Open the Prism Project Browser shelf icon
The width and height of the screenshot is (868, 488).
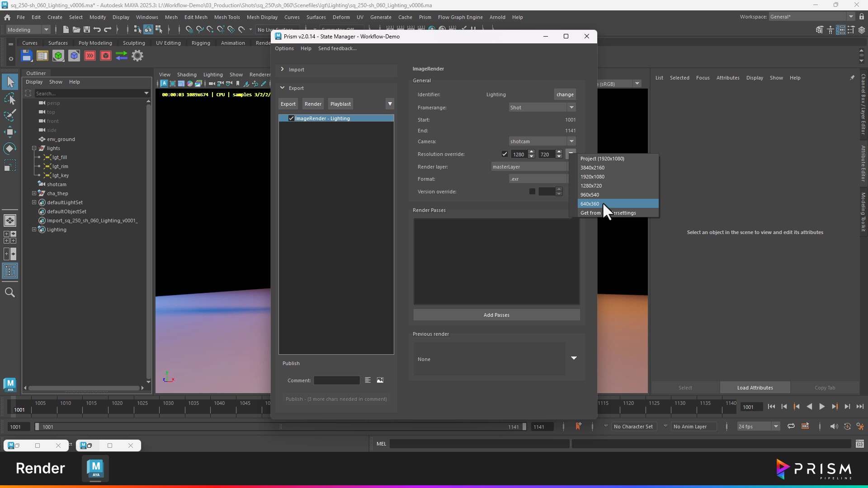click(42, 56)
